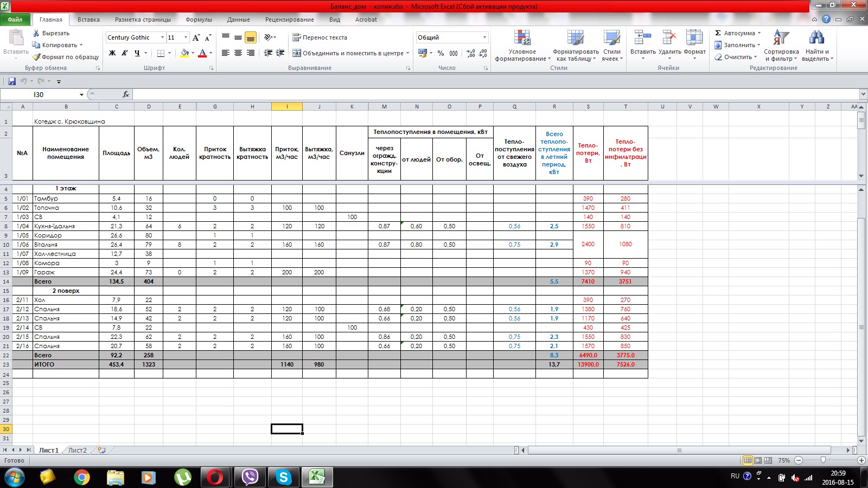Screen dimensions: 868x488
Task: Click the Копировать copy button
Action: pos(54,45)
